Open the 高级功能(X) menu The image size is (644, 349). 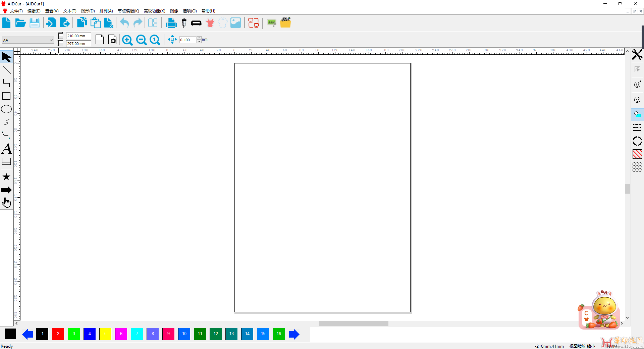pyautogui.click(x=154, y=11)
